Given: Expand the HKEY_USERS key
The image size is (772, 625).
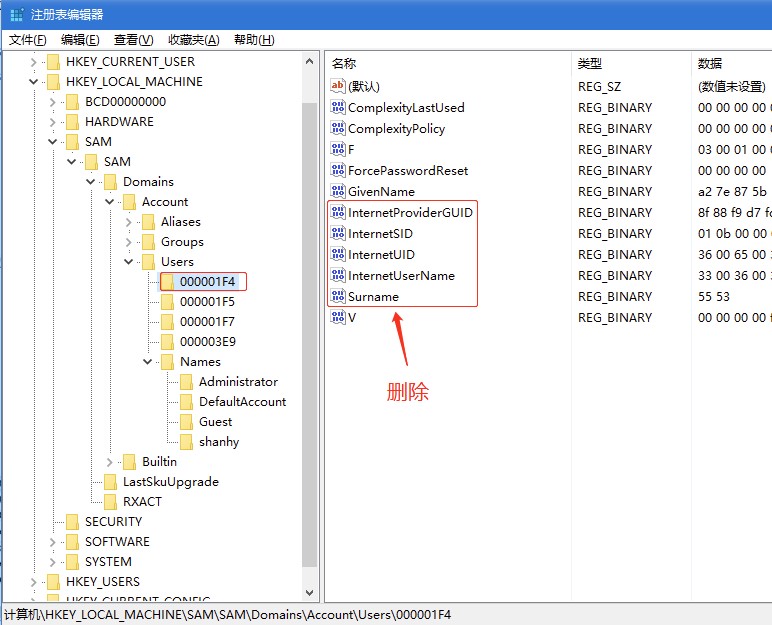Looking at the screenshot, I should (x=33, y=582).
